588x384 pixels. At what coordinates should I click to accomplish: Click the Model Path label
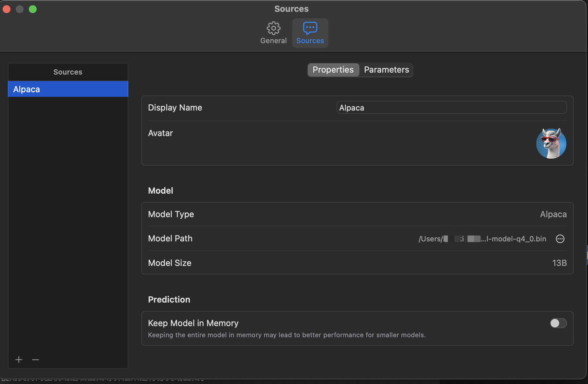click(x=170, y=238)
